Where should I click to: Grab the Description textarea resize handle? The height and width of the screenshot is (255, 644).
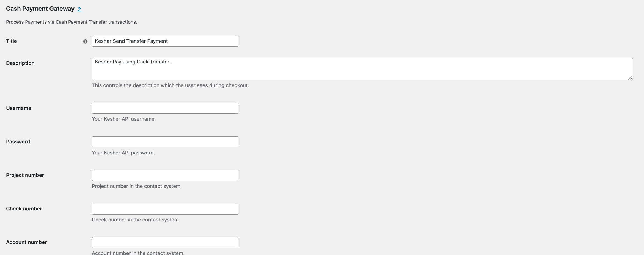630,77
